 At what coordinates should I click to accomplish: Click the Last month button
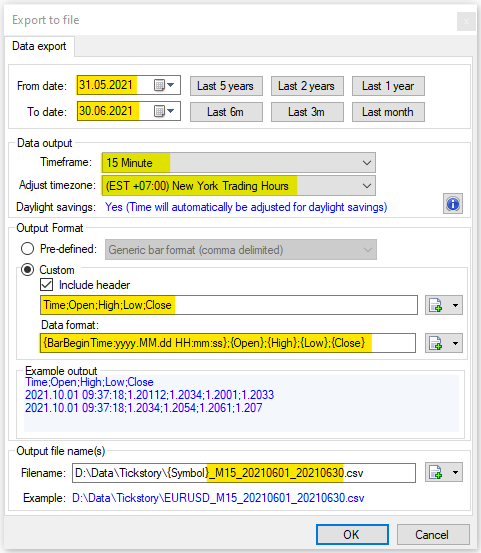(x=388, y=112)
